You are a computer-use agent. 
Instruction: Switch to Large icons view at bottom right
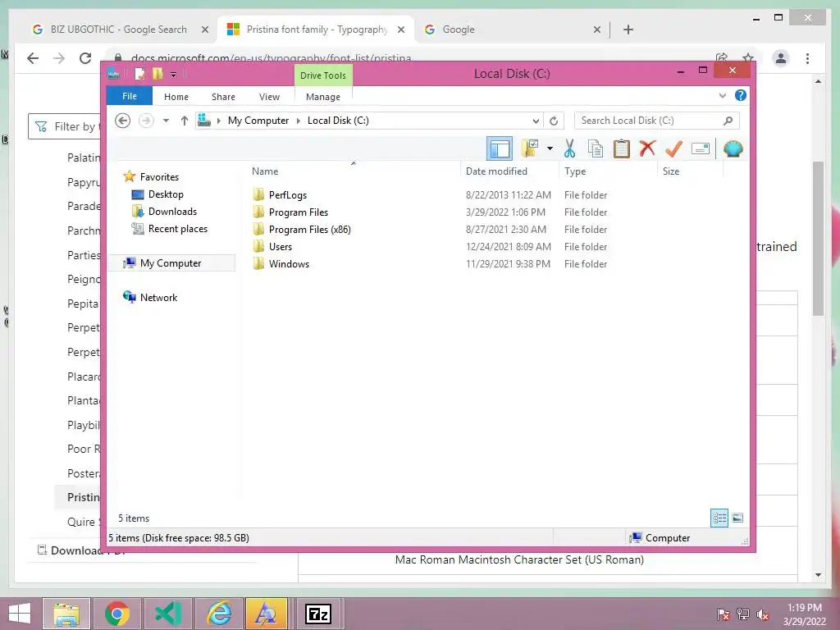pos(737,518)
